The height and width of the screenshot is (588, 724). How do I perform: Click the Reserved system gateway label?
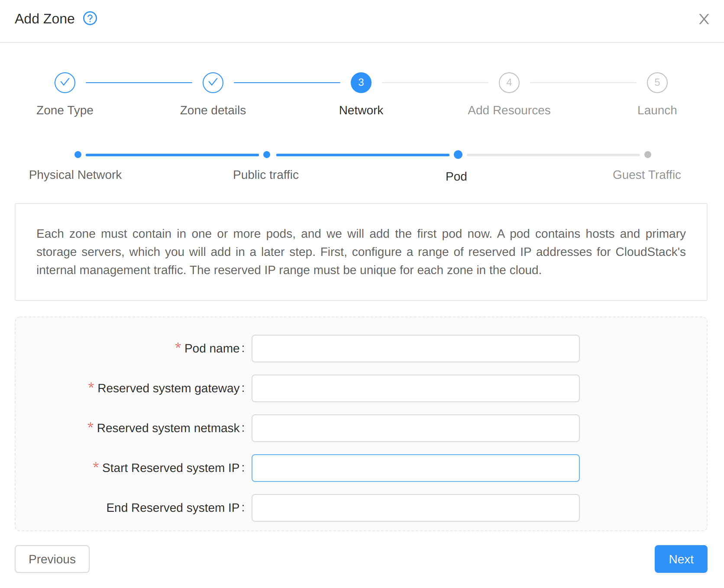[169, 388]
